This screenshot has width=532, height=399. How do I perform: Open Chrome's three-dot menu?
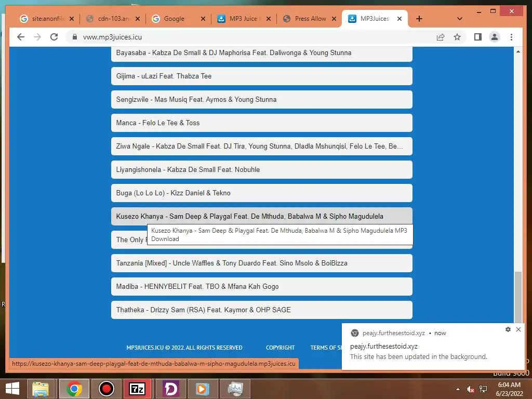point(511,37)
